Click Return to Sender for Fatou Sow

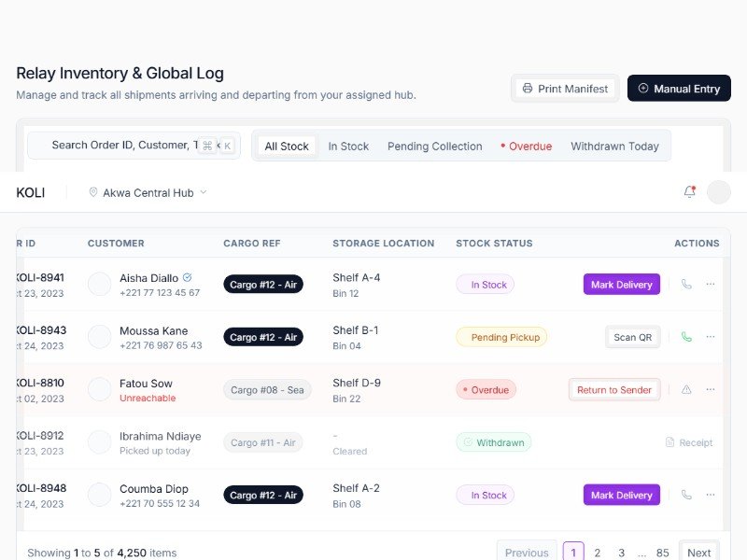pos(613,390)
